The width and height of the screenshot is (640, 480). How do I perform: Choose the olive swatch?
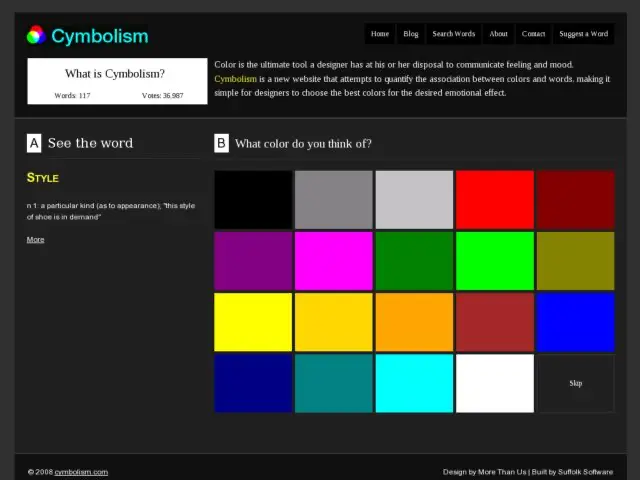576,261
